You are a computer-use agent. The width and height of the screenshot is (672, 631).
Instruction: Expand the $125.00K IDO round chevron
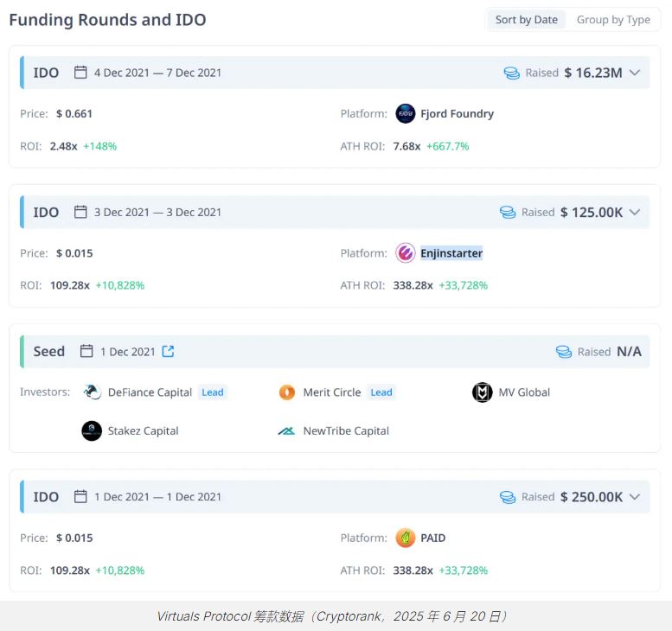coord(635,212)
